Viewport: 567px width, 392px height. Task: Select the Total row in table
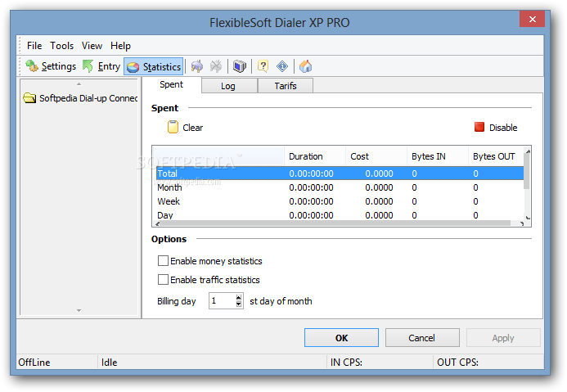point(340,173)
